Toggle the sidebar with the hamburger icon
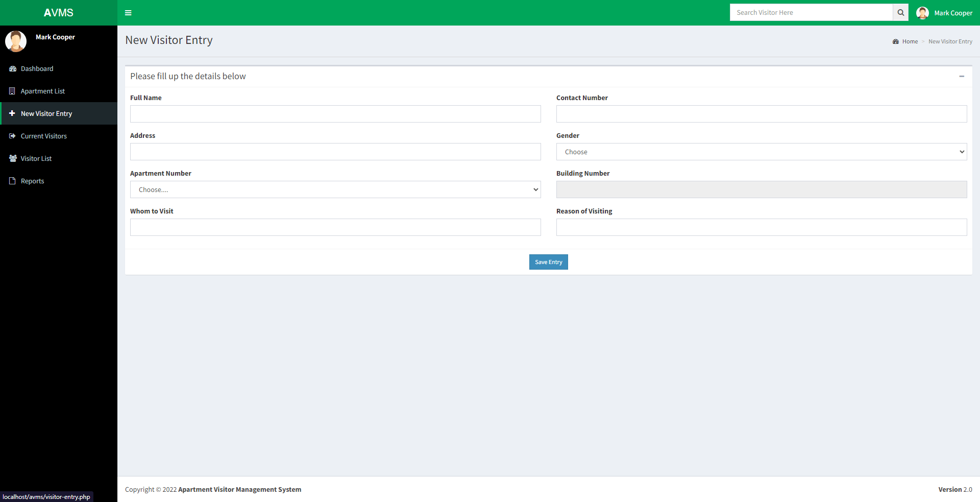 [128, 13]
